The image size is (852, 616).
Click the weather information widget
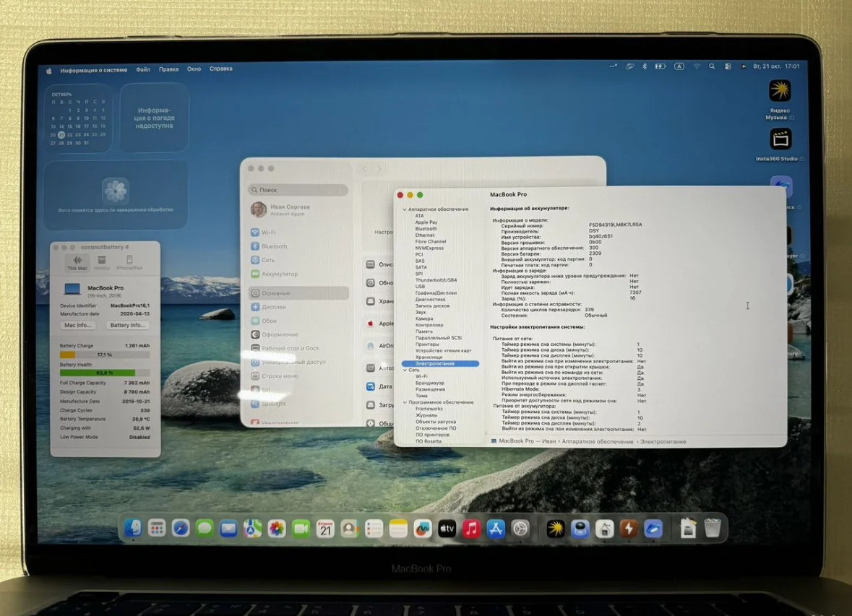point(155,118)
